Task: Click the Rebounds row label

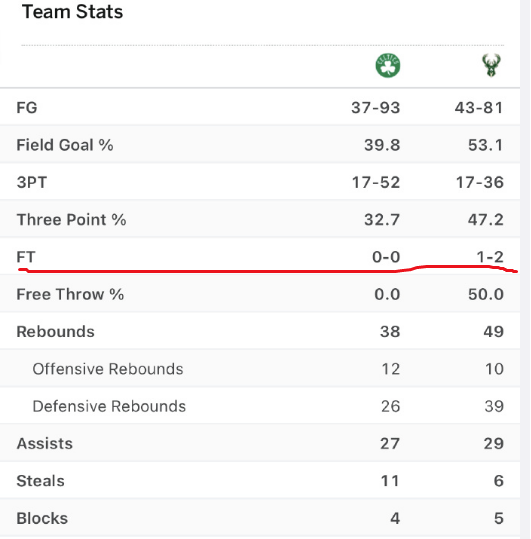Action: point(55,332)
